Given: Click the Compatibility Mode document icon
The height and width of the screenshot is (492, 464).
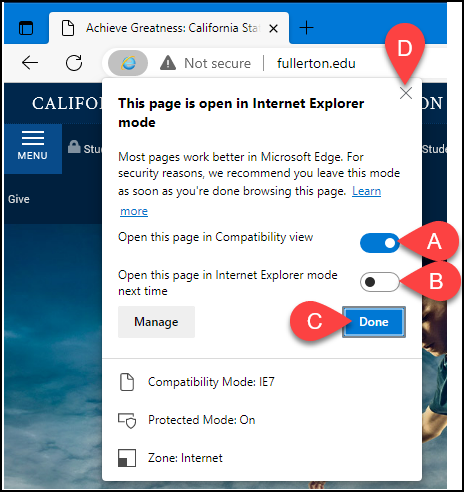Looking at the screenshot, I should point(127,382).
